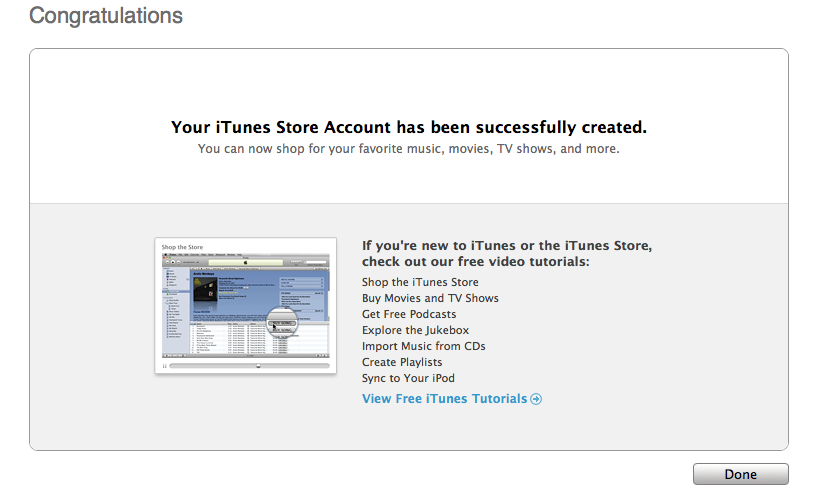Viewport: 824px width, 494px height.
Task: Click the scrubber handle under the tutorial preview
Action: click(x=259, y=366)
